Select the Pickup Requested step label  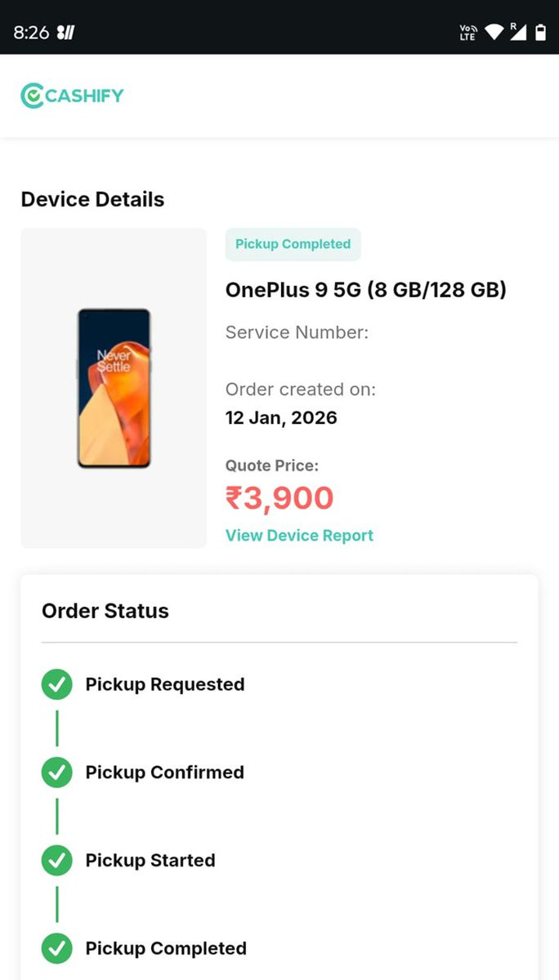click(165, 684)
